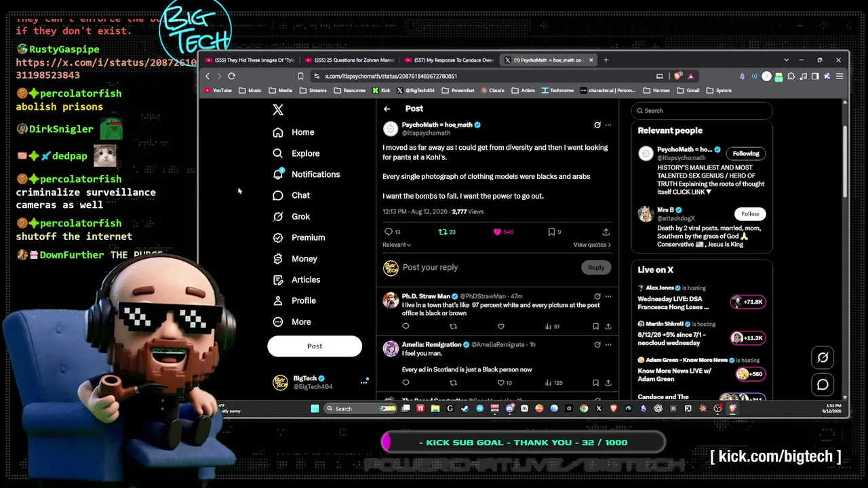The image size is (868, 488).
Task: Open Articles in X sidebar
Action: (296, 279)
